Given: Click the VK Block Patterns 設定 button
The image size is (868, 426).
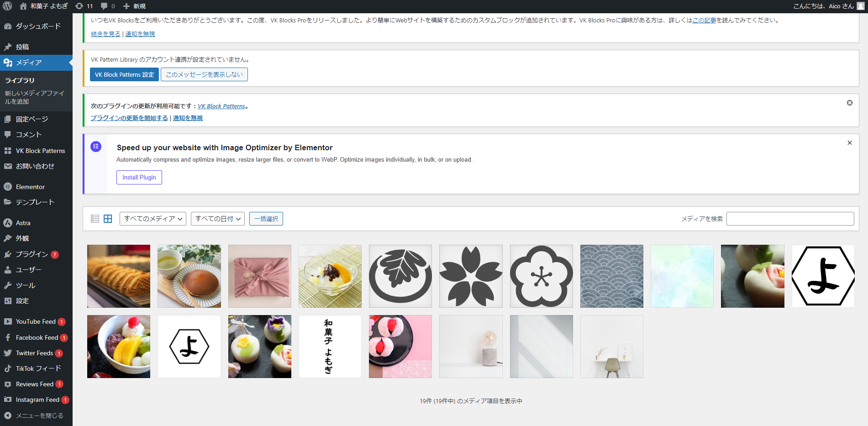Looking at the screenshot, I should [x=124, y=74].
